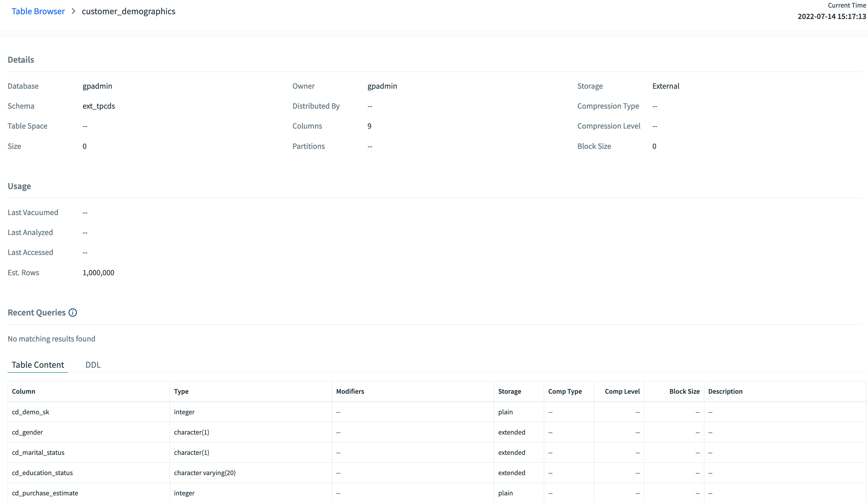Click the Last Vacuumed label
The width and height of the screenshot is (868, 503).
click(x=33, y=212)
